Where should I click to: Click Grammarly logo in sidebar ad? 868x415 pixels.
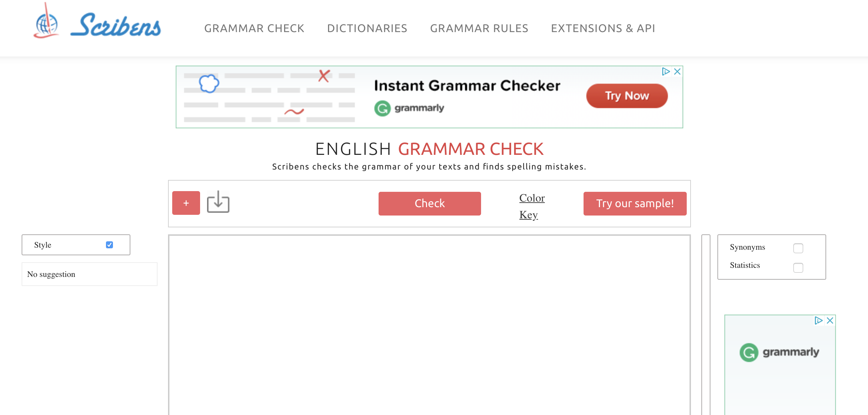point(779,352)
